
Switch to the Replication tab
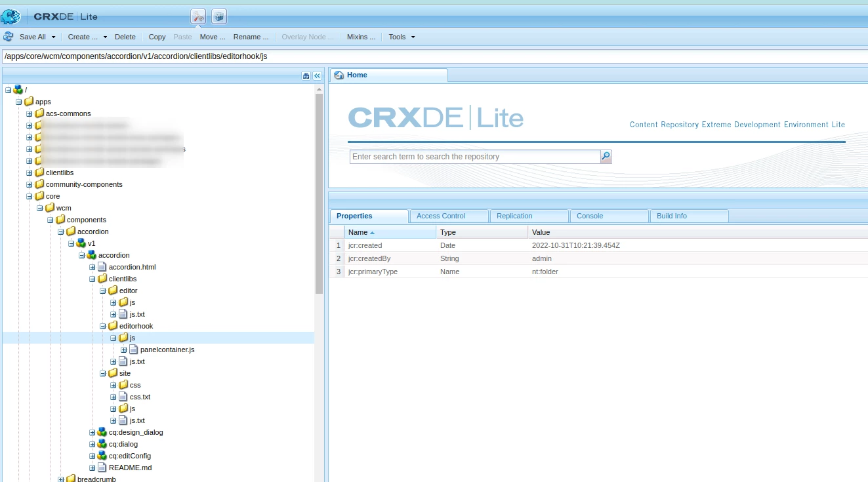pos(529,216)
